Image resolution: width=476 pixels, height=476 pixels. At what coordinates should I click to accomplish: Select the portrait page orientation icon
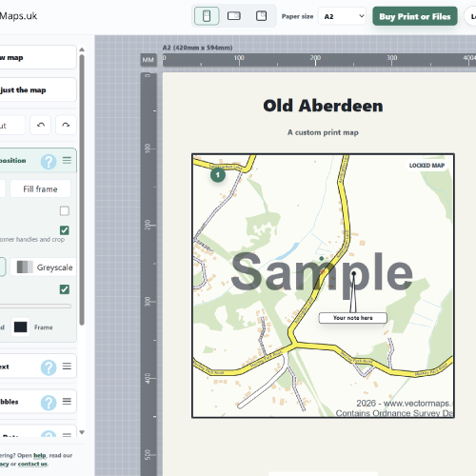[207, 16]
